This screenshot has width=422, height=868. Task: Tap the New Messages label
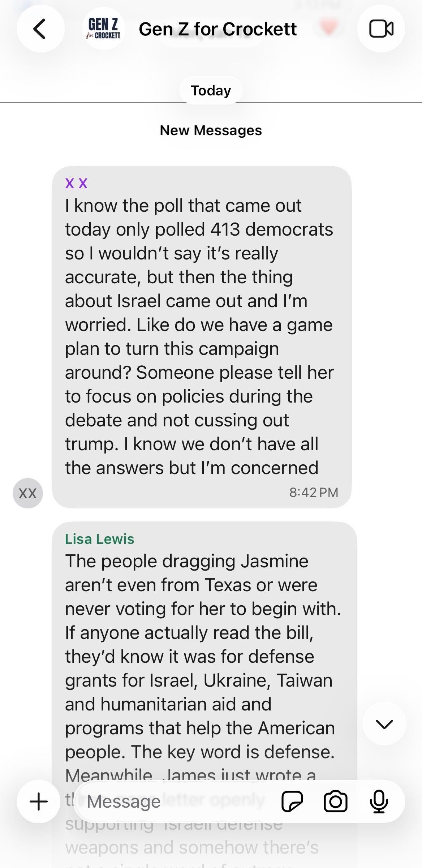coord(211,130)
